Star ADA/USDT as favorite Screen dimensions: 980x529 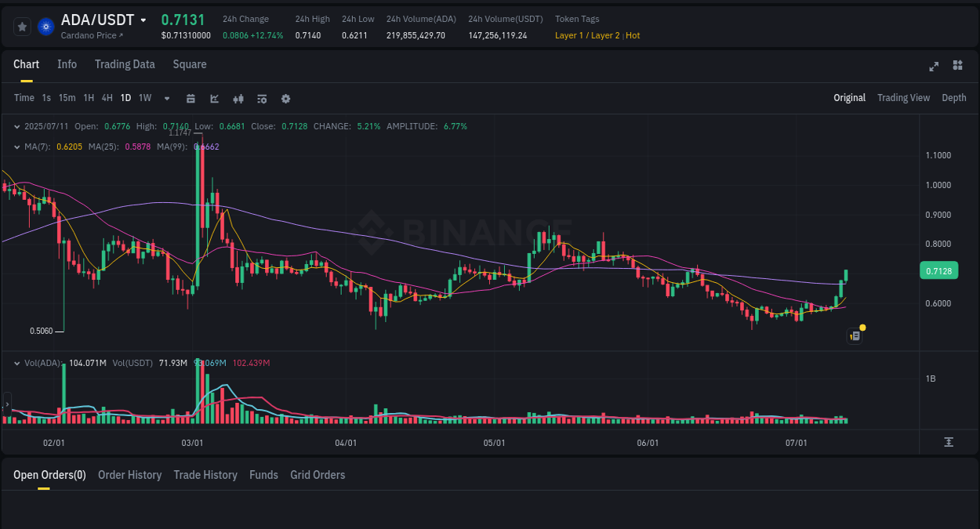click(x=22, y=26)
